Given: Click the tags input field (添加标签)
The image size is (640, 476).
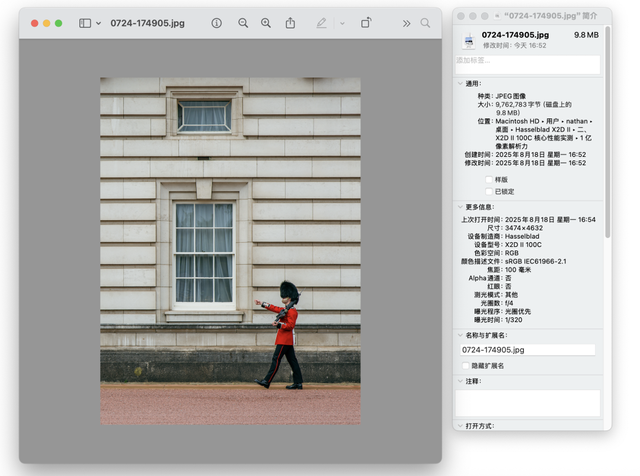Looking at the screenshot, I should (x=528, y=65).
